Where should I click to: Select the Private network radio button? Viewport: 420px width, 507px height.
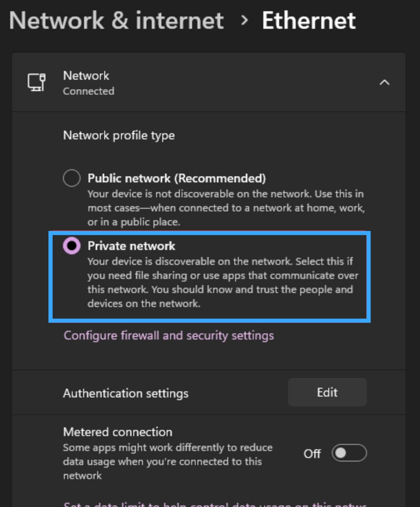point(72,245)
